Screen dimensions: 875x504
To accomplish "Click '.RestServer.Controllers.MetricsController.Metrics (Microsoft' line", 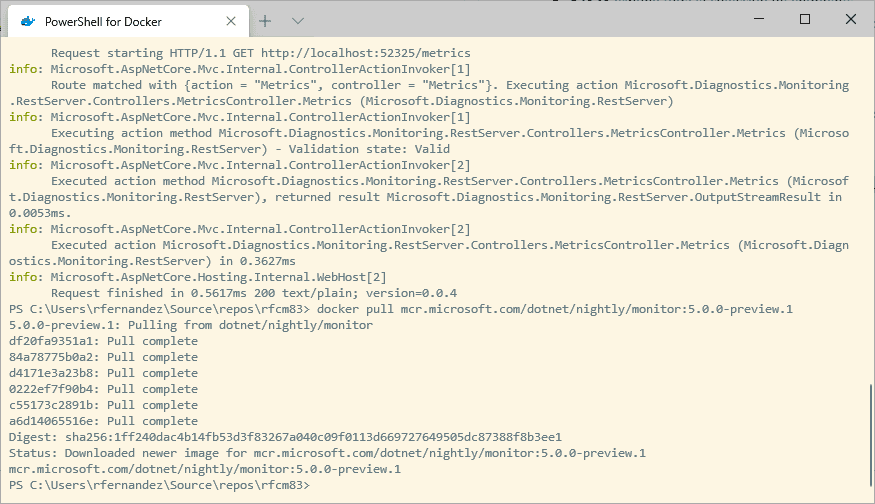I will (342, 101).
